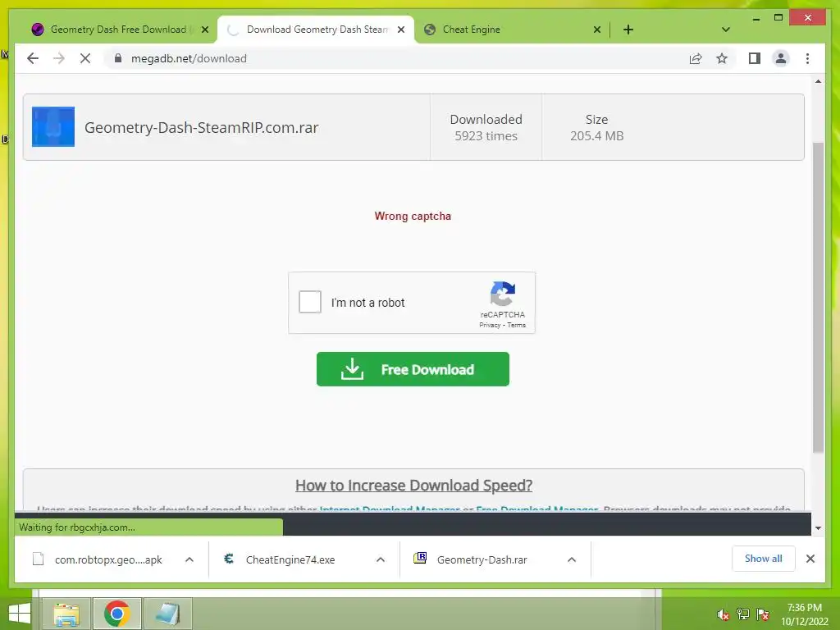
Task: Close the Download Geometry Dash Steam tab
Action: click(x=400, y=30)
